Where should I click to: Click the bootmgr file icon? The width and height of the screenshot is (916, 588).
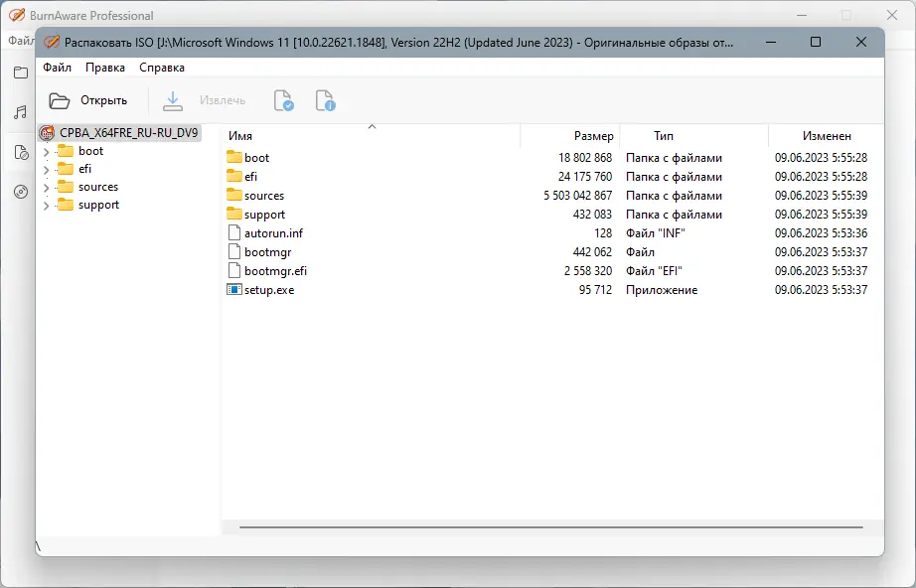(x=234, y=251)
